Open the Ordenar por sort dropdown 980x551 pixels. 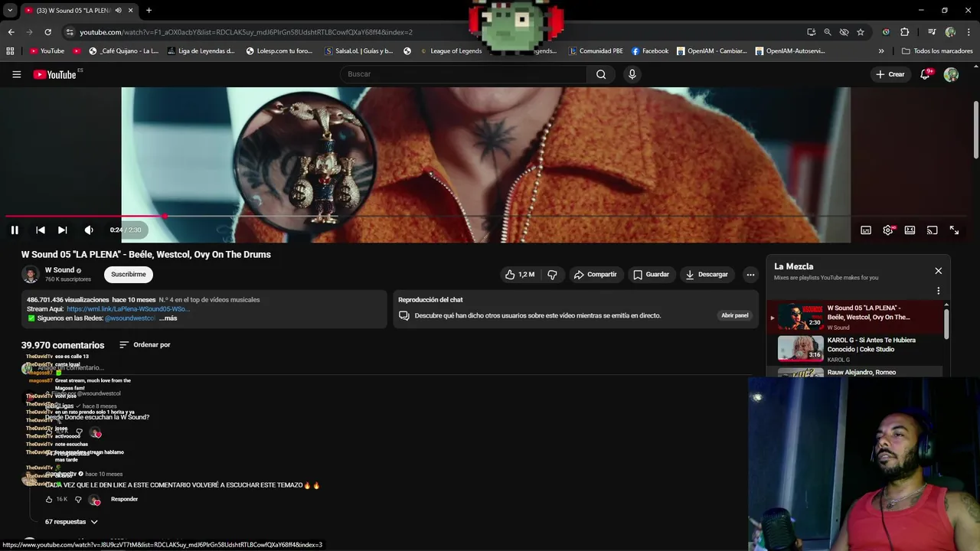coord(145,344)
